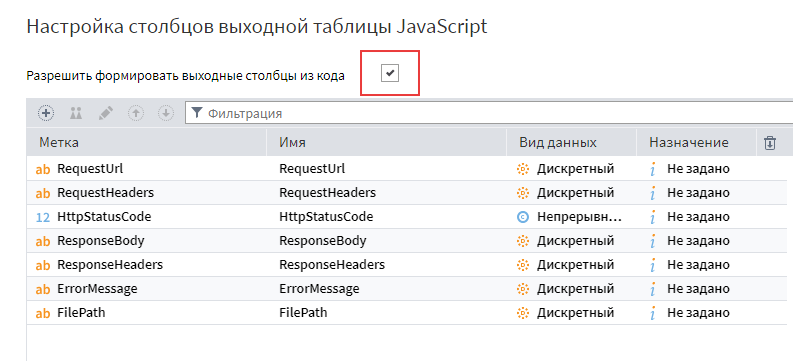The image size is (793, 361).
Task: Click the string type icon beside ResponseHeaders
Action: click(43, 265)
